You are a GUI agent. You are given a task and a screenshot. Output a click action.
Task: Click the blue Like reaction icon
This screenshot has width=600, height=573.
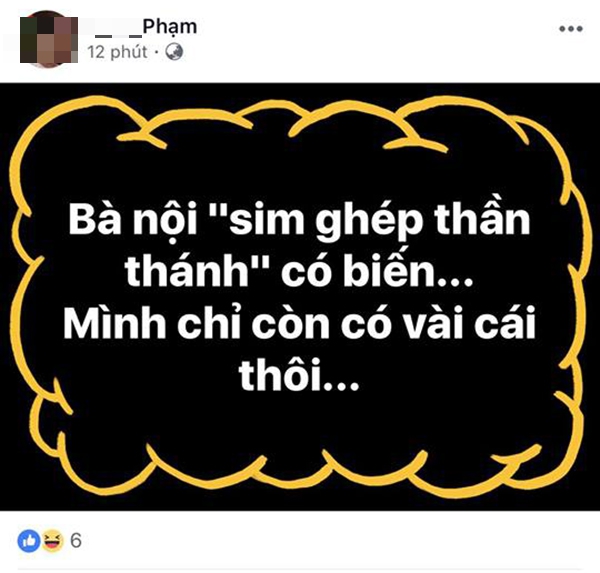point(29,540)
